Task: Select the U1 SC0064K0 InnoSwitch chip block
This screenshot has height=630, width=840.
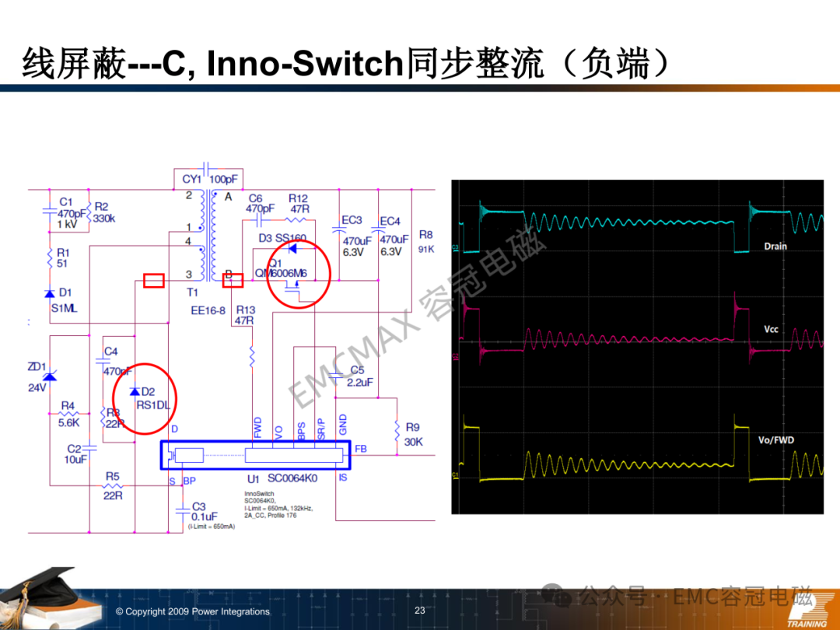Action: point(256,455)
